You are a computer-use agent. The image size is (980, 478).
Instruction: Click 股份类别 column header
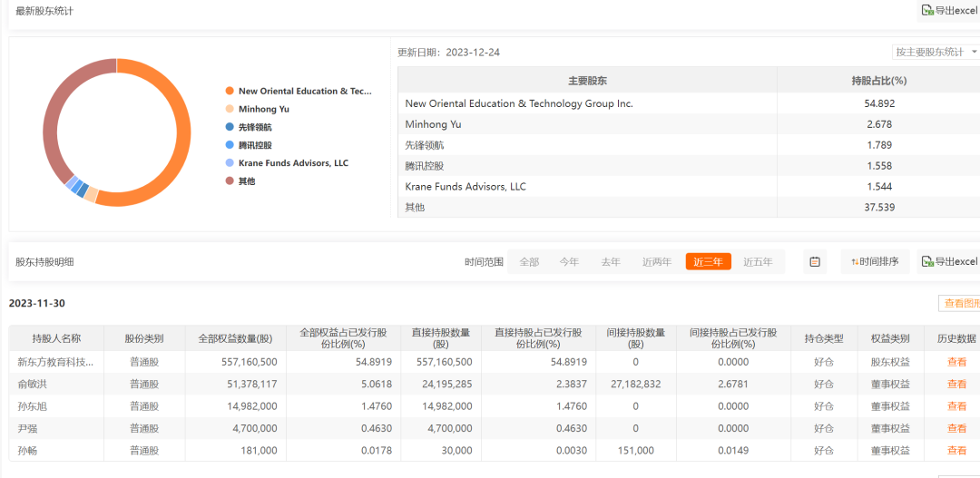pyautogui.click(x=144, y=338)
